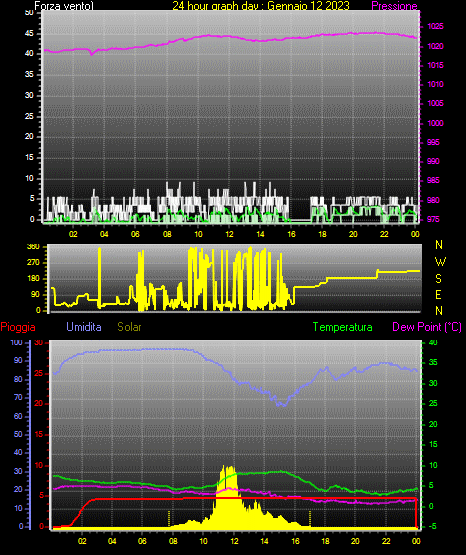Click hour 12 on wind graph axis
Image resolution: width=466 pixels, height=555 pixels.
tap(229, 234)
